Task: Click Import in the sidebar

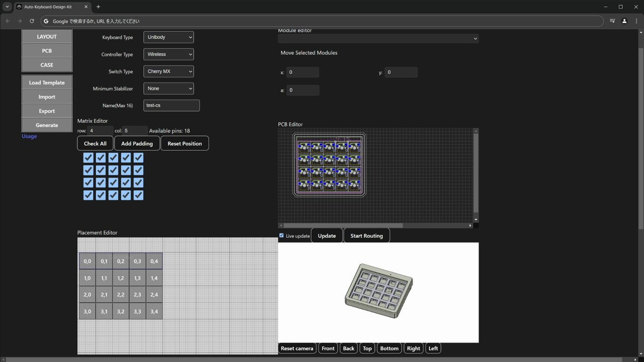Action: coord(47,97)
